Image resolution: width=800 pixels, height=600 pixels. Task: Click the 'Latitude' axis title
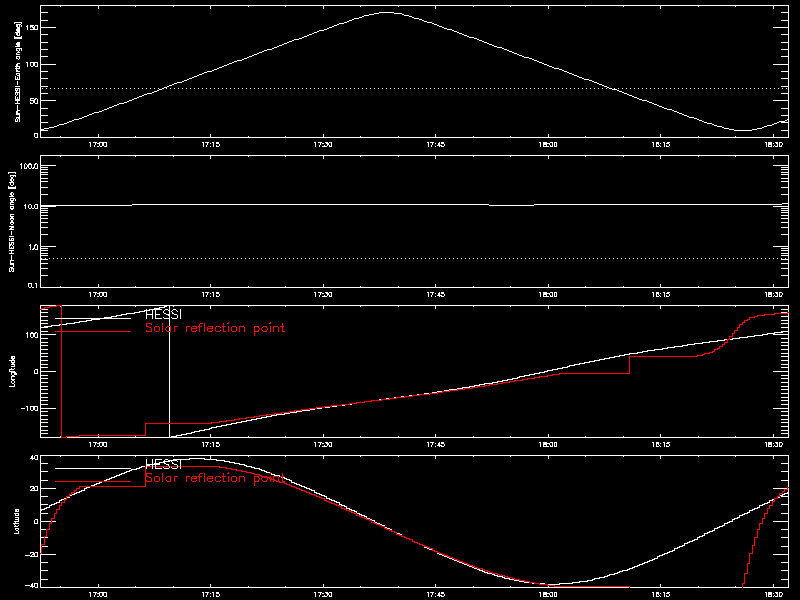[x=17, y=521]
